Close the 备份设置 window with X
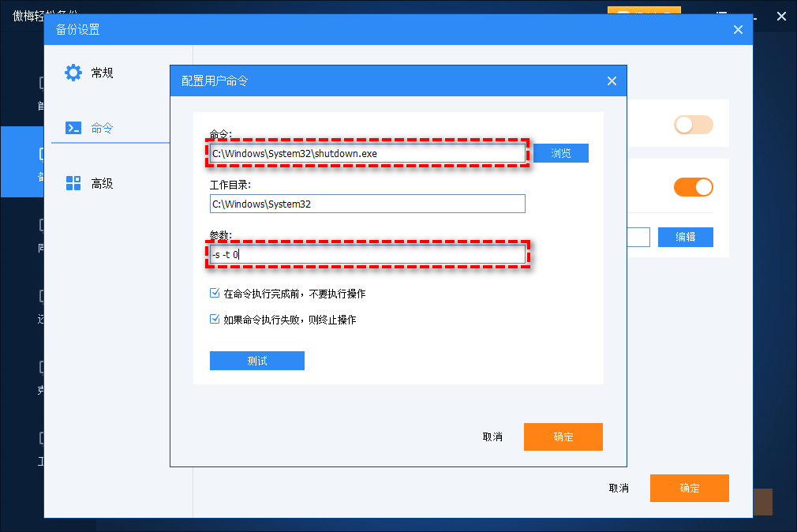This screenshot has width=797, height=532. (738, 30)
